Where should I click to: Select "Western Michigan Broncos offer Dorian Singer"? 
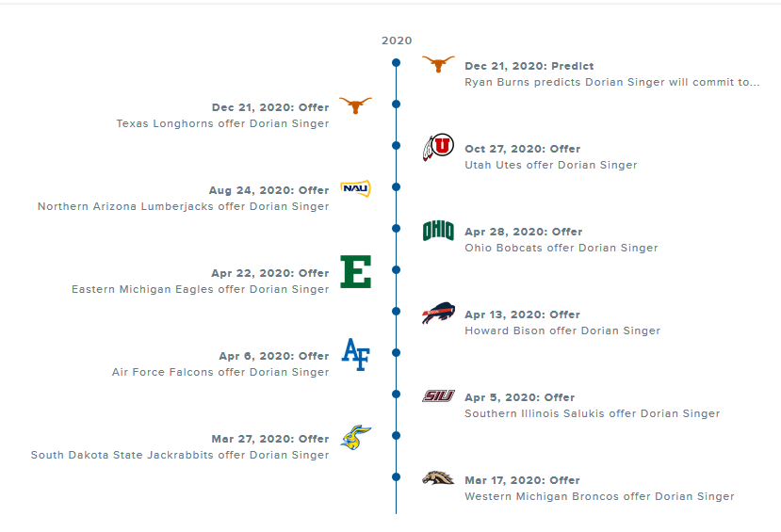coord(599,496)
